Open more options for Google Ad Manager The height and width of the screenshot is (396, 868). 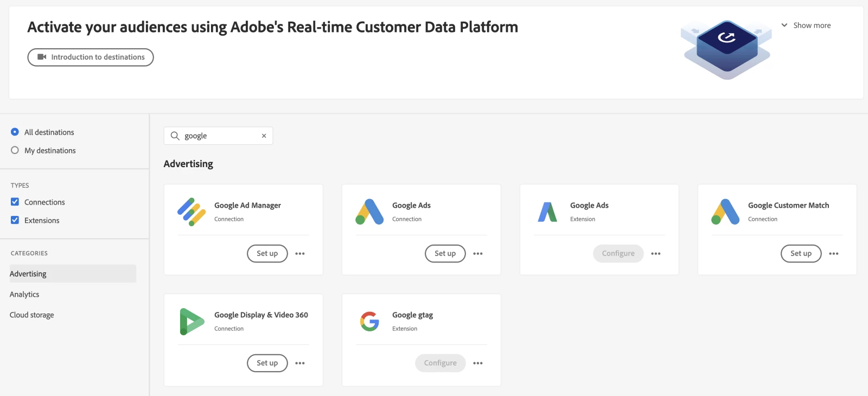coord(300,253)
